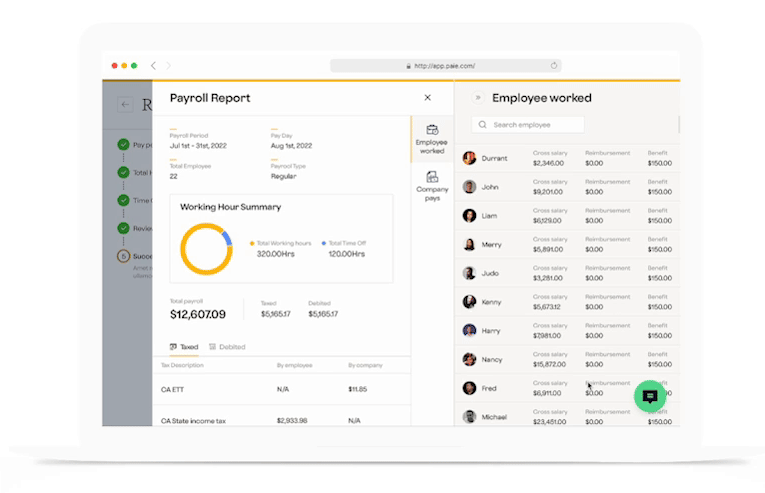The width and height of the screenshot is (765, 493).
Task: Click the address bar URL app.paie.com
Action: tap(444, 66)
